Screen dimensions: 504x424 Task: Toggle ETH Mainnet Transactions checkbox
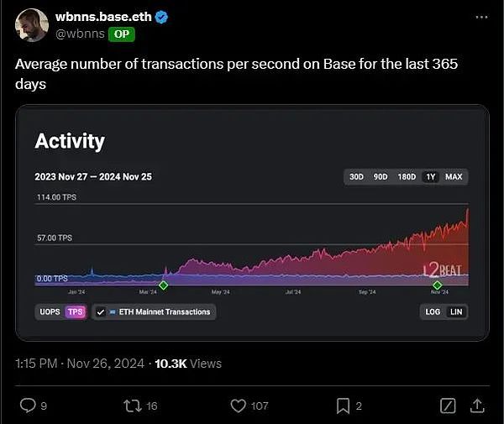(x=101, y=311)
